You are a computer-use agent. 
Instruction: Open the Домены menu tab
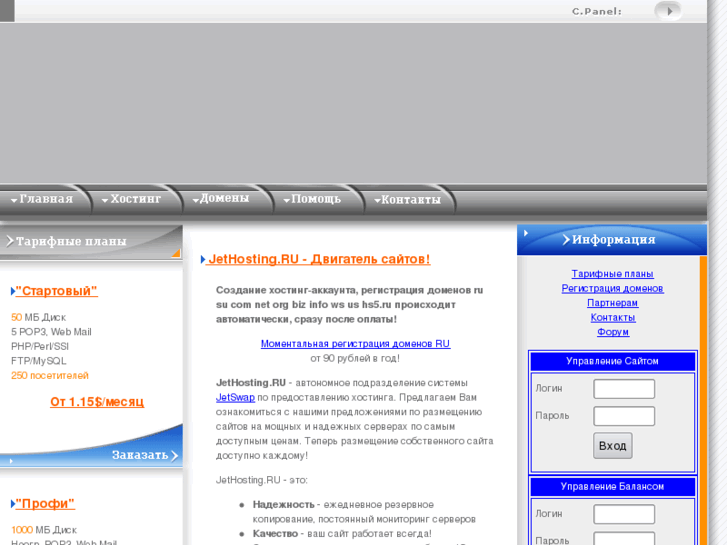[x=222, y=199]
